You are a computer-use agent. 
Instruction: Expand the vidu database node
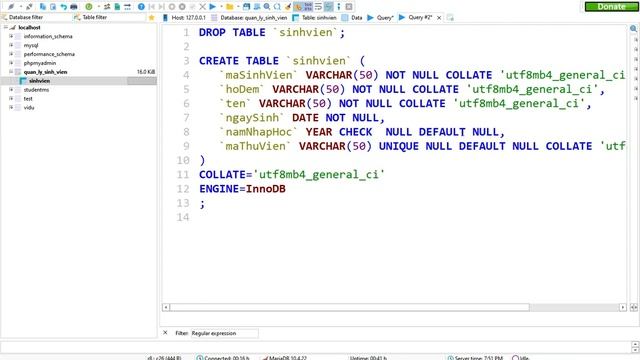[x=11, y=108]
